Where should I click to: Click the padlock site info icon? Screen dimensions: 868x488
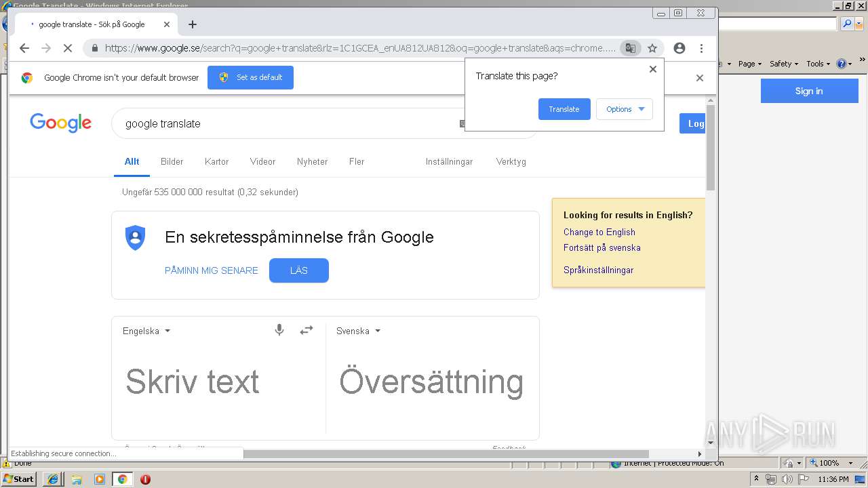click(95, 48)
